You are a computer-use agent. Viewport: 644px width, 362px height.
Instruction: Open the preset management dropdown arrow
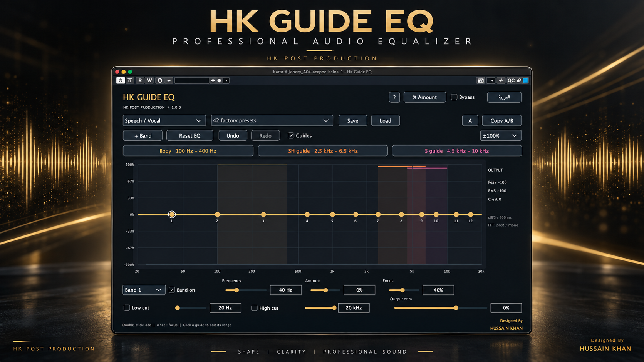coord(226,80)
